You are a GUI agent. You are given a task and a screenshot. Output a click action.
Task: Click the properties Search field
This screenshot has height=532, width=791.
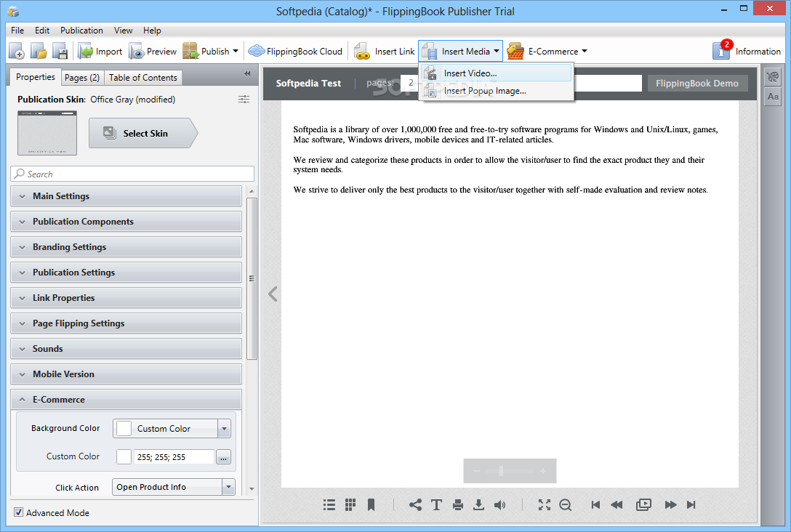(132, 174)
